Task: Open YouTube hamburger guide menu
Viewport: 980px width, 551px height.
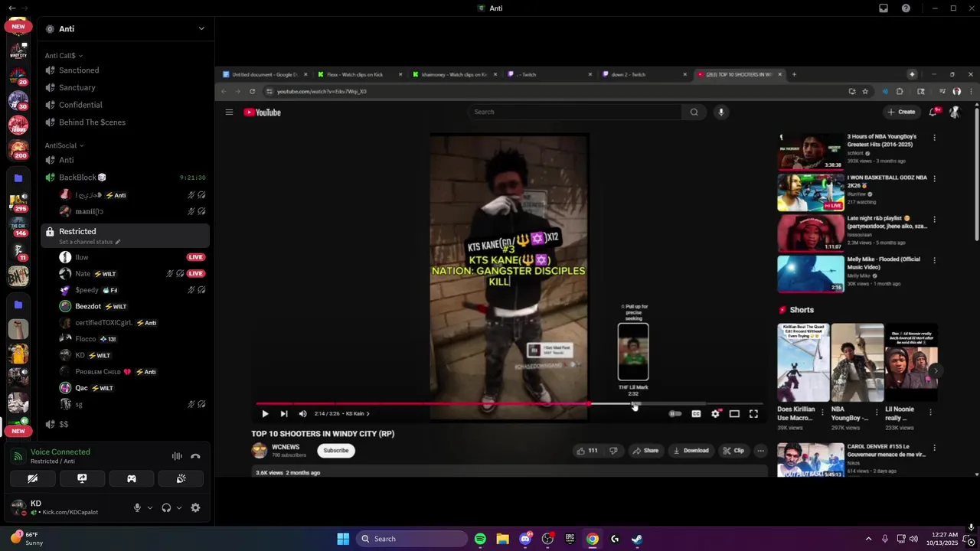Action: (x=229, y=112)
